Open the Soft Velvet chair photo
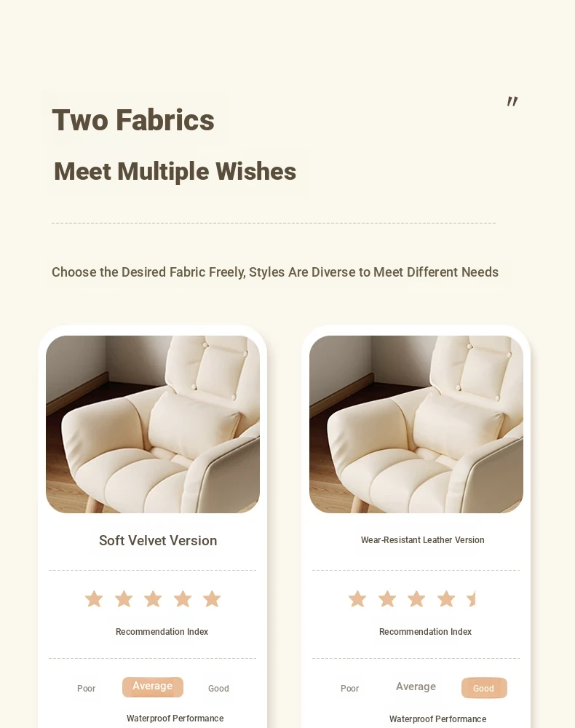 (153, 424)
